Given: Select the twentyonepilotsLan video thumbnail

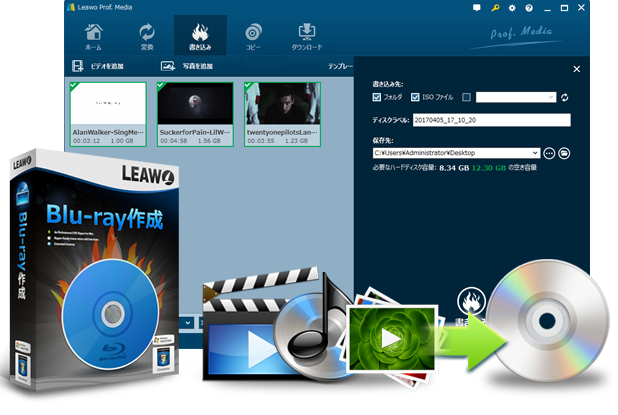Looking at the screenshot, I should pyautogui.click(x=282, y=114).
